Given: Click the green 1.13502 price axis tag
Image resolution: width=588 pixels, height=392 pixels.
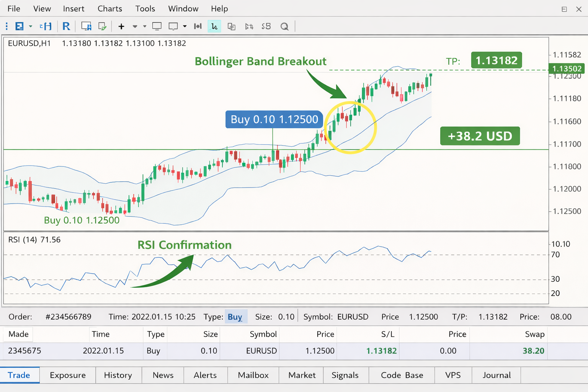Looking at the screenshot, I should click(567, 69).
